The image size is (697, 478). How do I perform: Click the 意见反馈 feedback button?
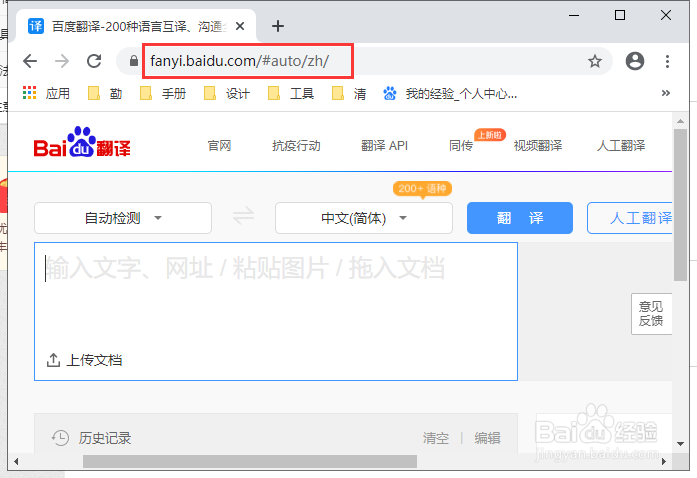click(651, 313)
